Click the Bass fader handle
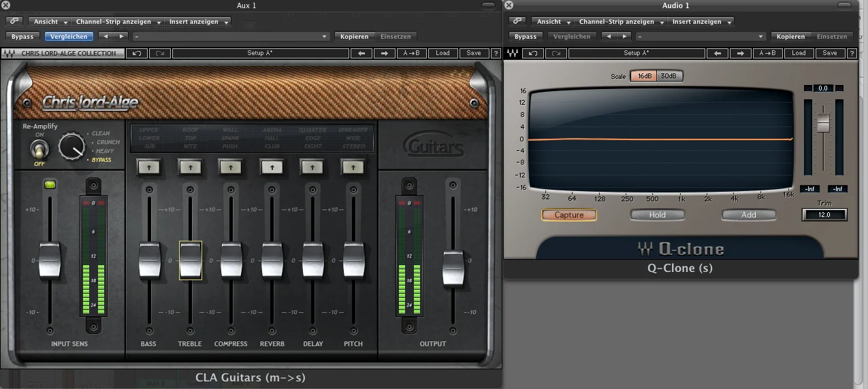This screenshot has height=389, width=868. coord(150,260)
